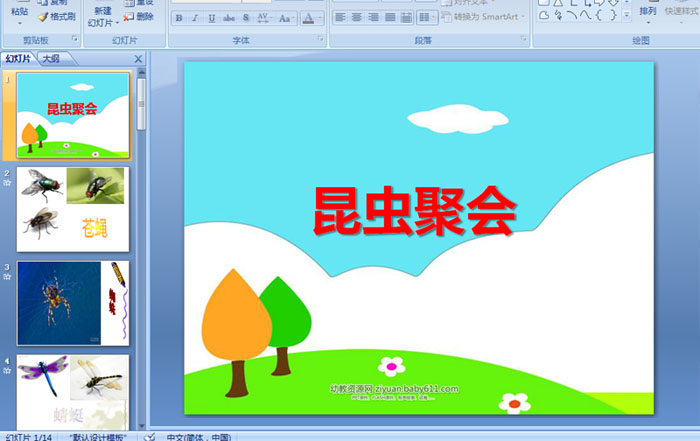Toggle underline text formatting
The width and height of the screenshot is (700, 441).
click(x=213, y=18)
